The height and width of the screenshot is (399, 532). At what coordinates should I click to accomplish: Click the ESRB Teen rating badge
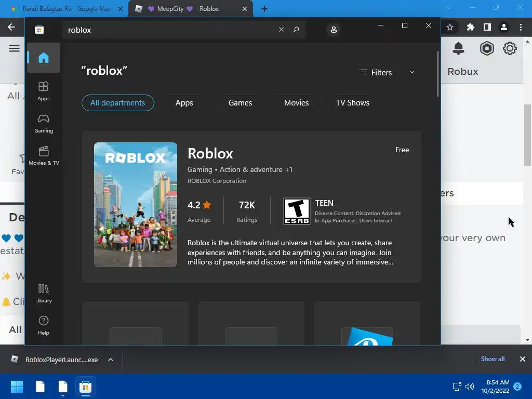coord(297,211)
